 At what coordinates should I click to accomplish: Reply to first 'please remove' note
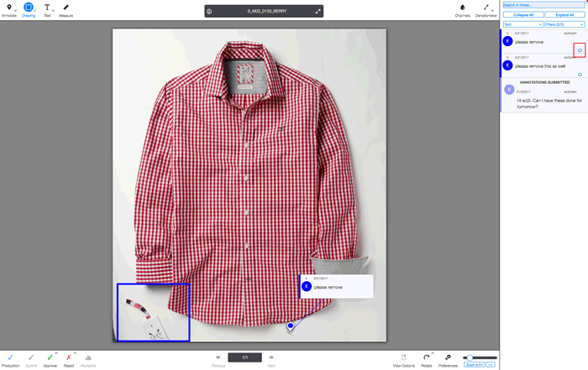(580, 50)
